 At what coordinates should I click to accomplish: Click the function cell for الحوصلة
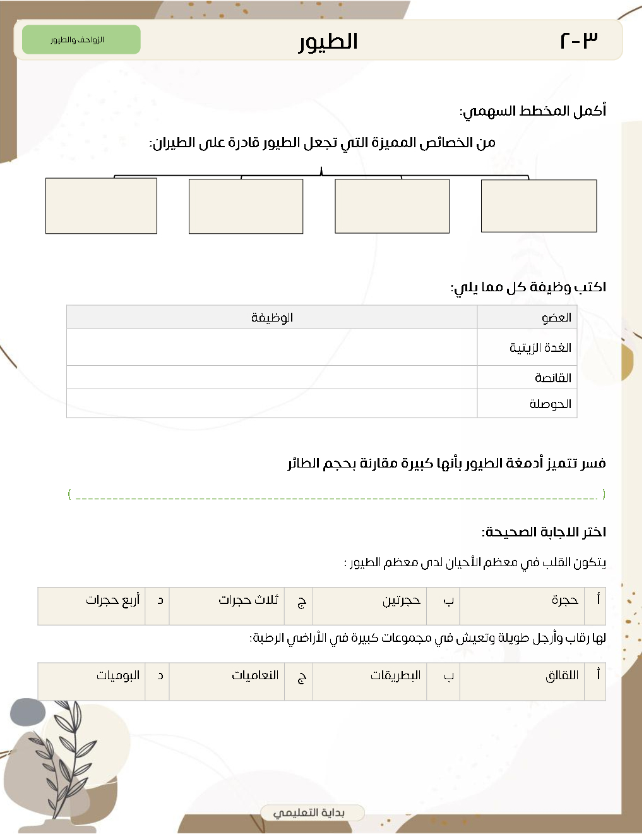271,403
